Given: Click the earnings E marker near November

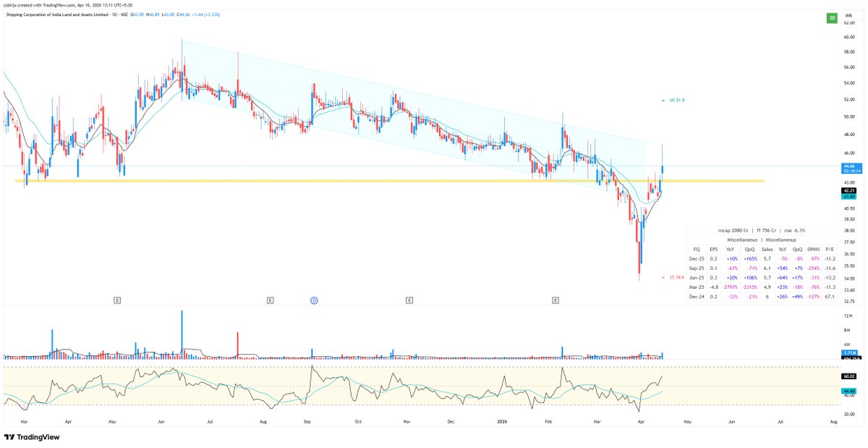Looking at the screenshot, I should point(409,299).
